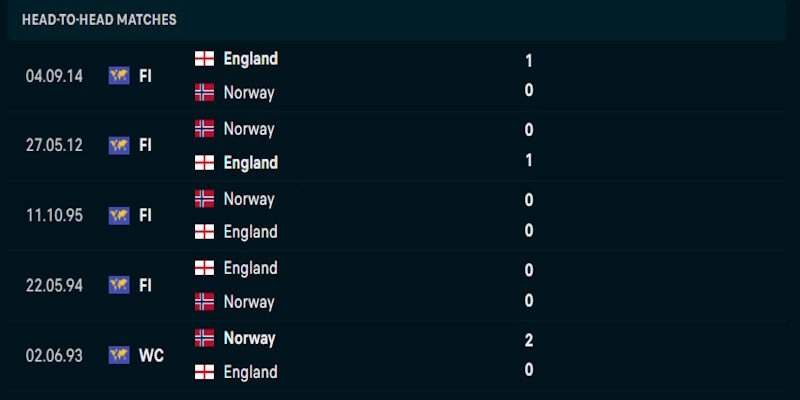Select Norway team name in 11.10.95 match
This screenshot has height=400, width=800.
249,198
